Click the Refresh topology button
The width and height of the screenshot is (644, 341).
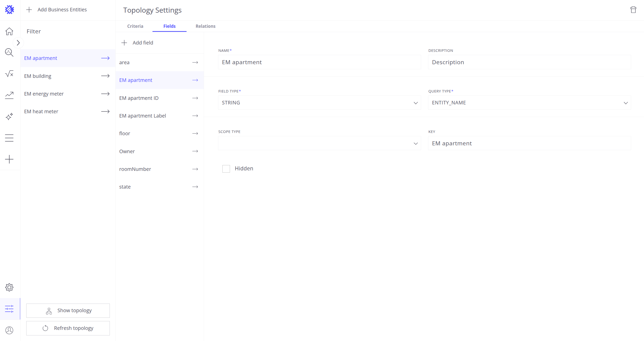(68, 328)
